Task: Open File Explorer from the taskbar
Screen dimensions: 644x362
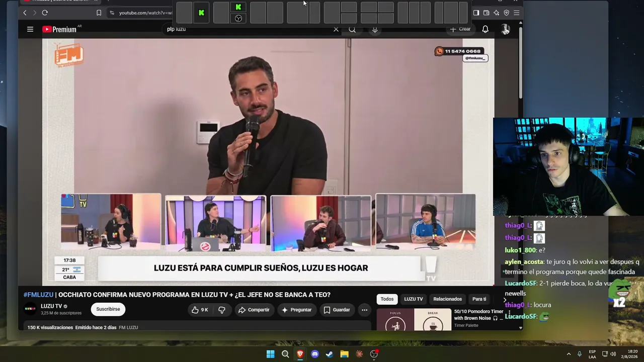Action: point(344,354)
